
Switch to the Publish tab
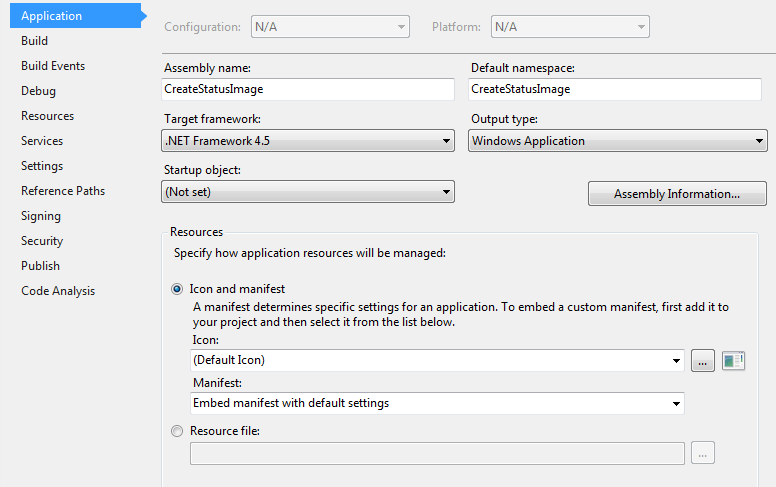tap(41, 266)
